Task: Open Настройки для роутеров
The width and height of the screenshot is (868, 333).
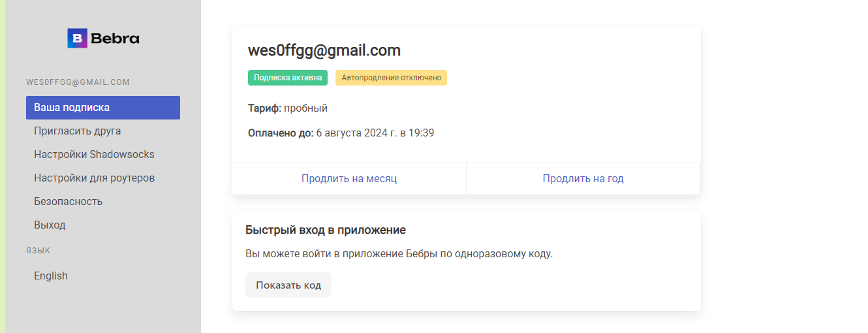Action: click(x=103, y=178)
